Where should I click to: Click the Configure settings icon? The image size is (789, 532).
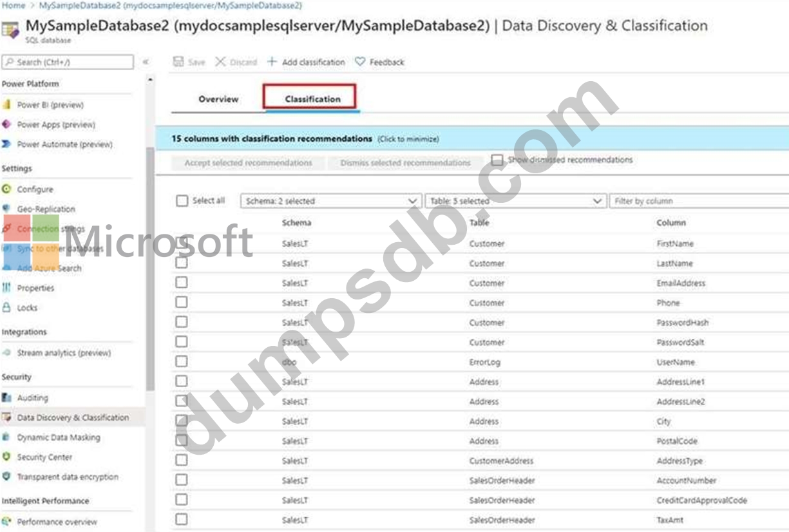(7, 189)
